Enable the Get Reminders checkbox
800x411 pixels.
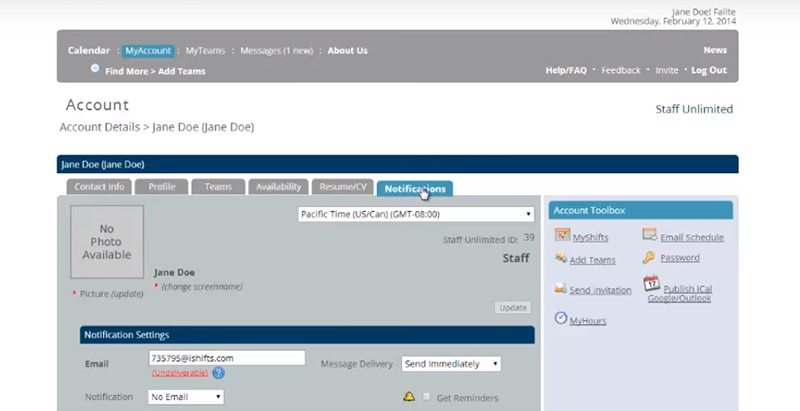coord(427,397)
